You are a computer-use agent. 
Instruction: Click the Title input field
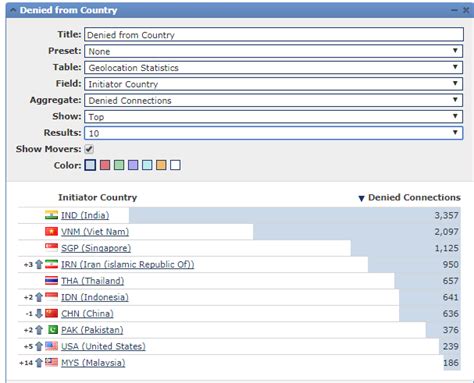274,35
